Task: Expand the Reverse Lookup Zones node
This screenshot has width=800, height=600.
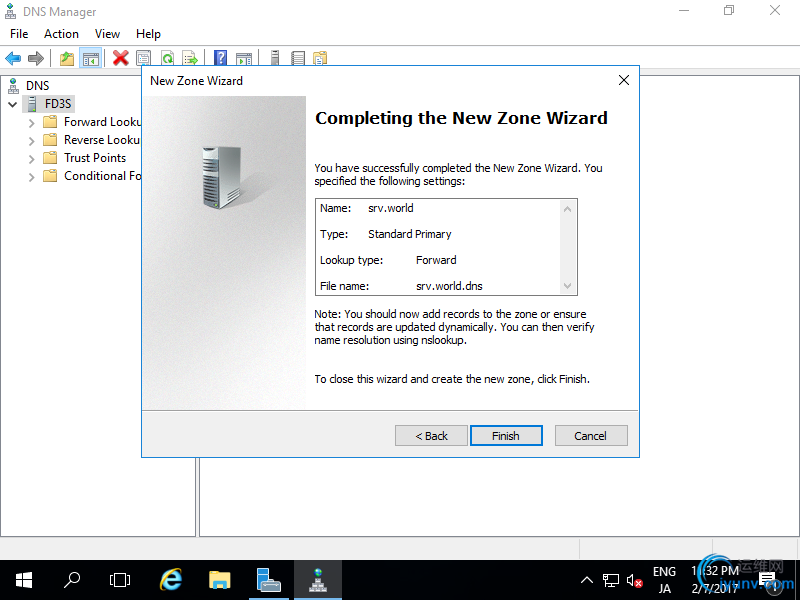Action: (x=32, y=141)
